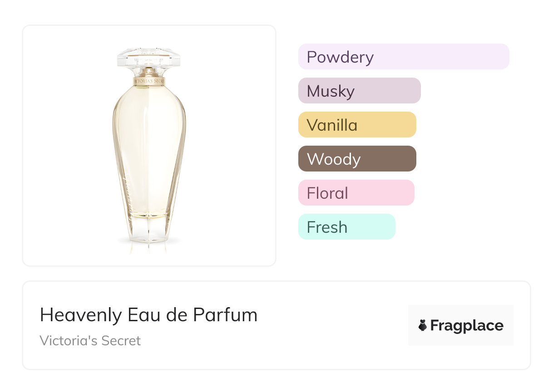Viewport: 553px width, 392px height.
Task: Select the mint Fresh accord bar
Action: point(346,227)
